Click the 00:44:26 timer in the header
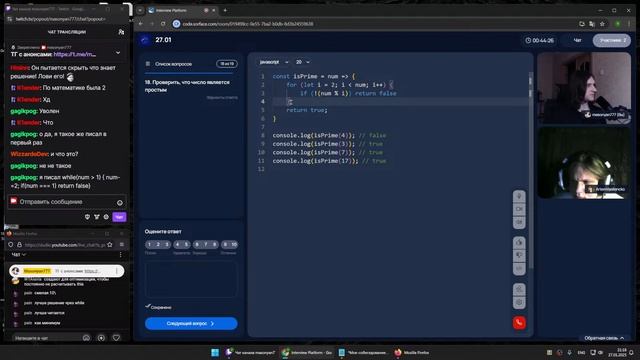Viewport: 640px width, 360px height. pyautogui.click(x=539, y=40)
